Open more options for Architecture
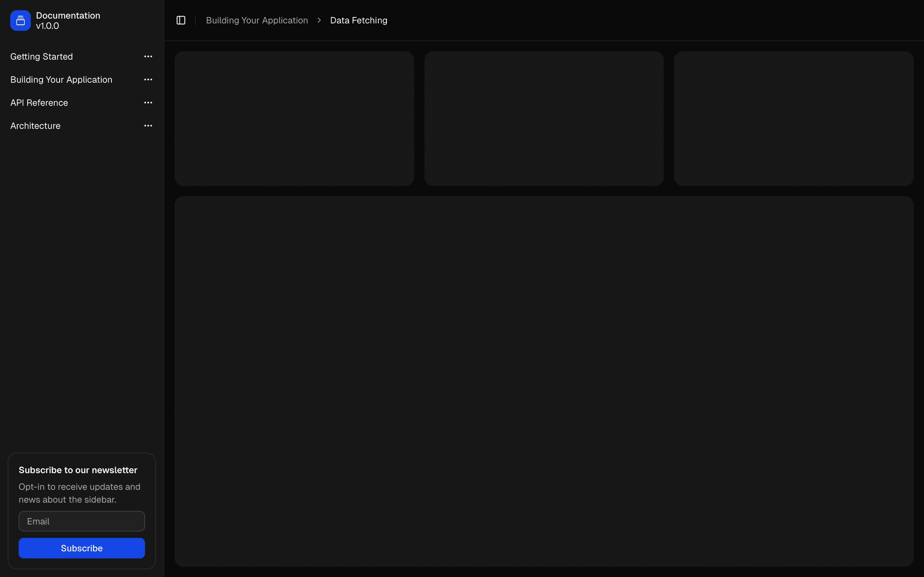This screenshot has width=924, height=577. click(x=148, y=126)
